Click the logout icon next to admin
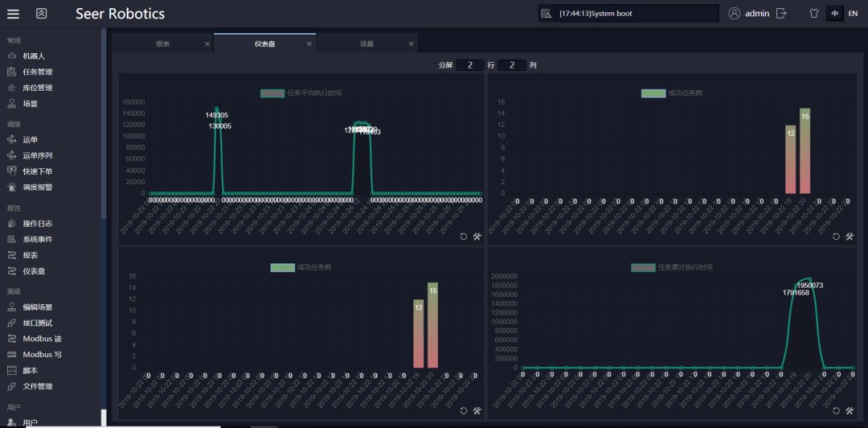This screenshot has width=868, height=428. point(781,14)
